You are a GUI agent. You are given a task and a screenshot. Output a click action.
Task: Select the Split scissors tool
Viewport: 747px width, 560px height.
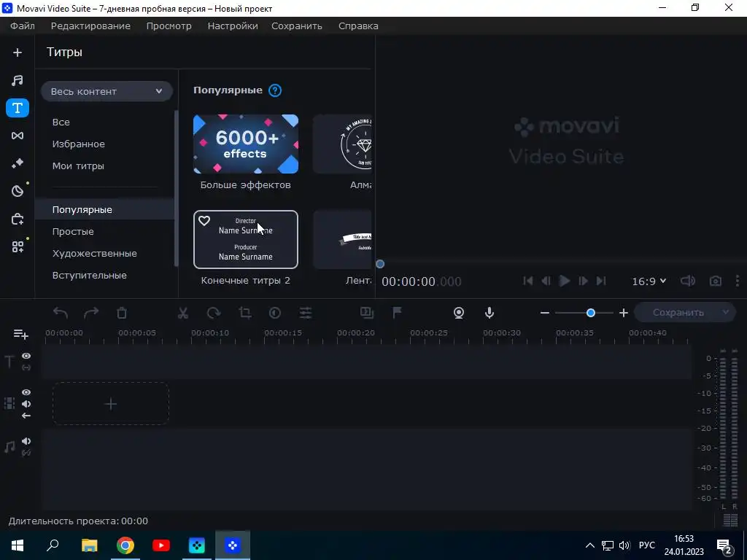[183, 313]
